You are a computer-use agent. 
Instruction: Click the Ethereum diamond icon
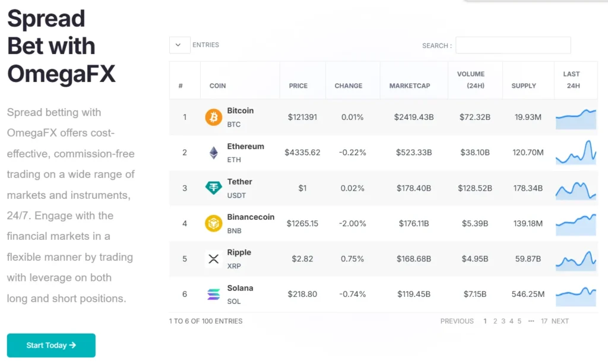214,153
